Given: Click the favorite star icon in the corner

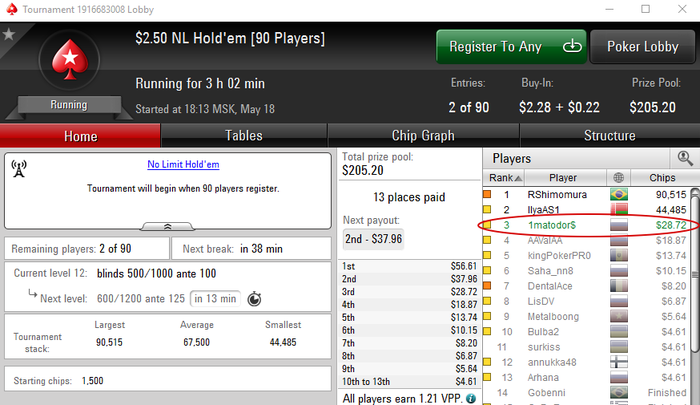Looking at the screenshot, I should point(8,34).
